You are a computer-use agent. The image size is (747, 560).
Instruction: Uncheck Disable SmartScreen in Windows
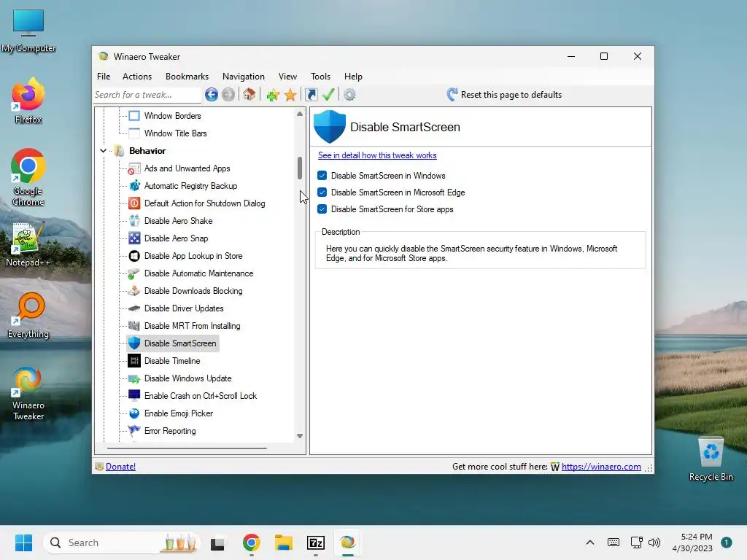pos(322,176)
